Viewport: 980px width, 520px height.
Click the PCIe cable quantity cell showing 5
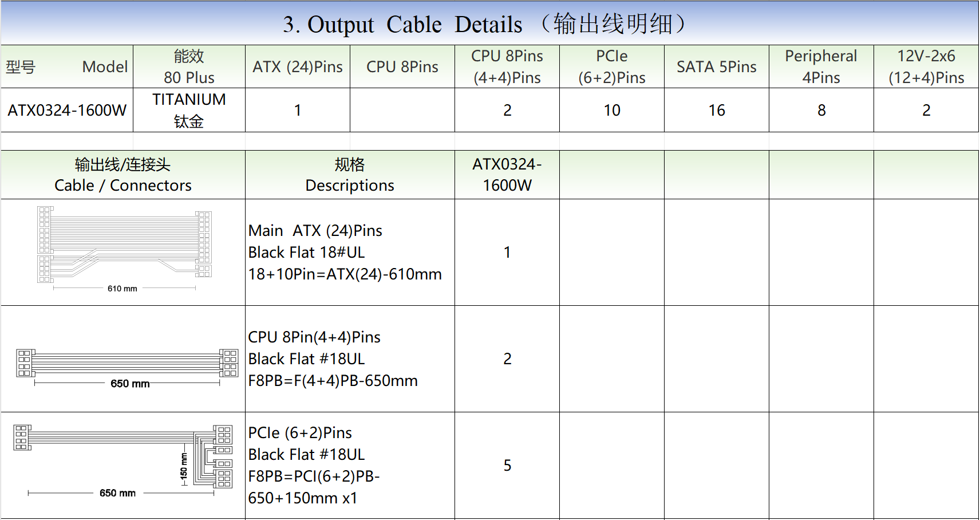tap(507, 465)
